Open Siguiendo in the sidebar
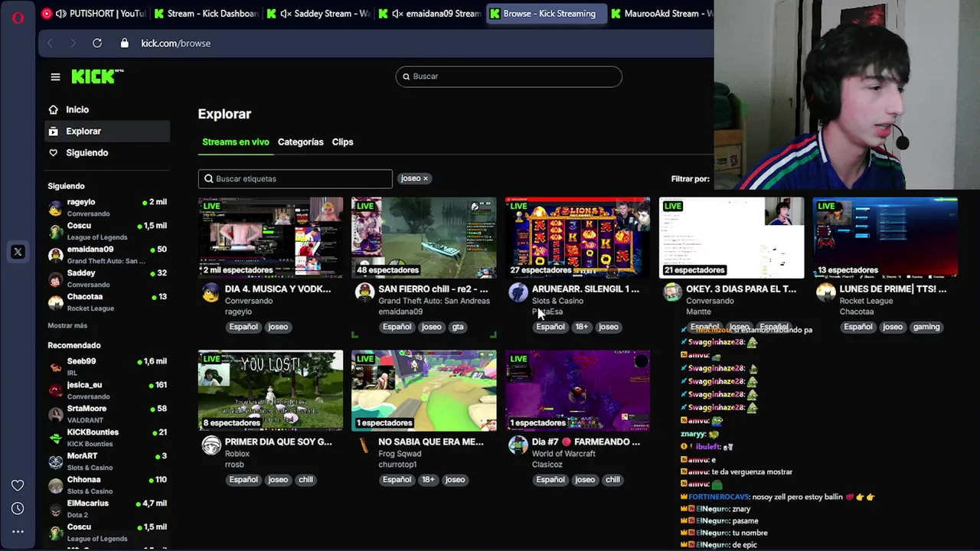This screenshot has width=980, height=551. click(x=107, y=152)
